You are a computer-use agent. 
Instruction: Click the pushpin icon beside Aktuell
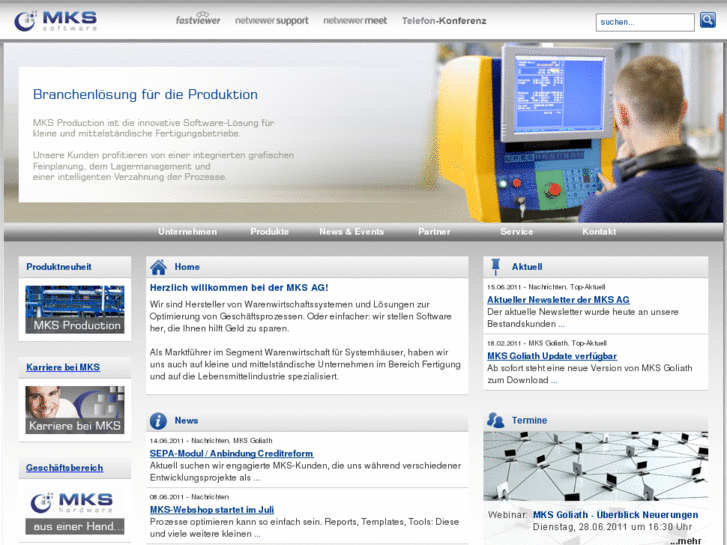coord(496,267)
